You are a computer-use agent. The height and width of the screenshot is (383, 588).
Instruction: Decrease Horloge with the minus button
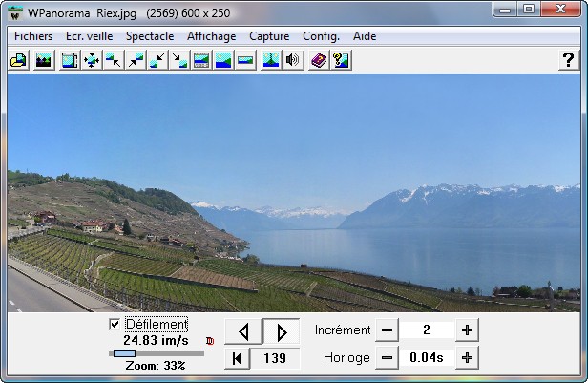[x=387, y=358]
